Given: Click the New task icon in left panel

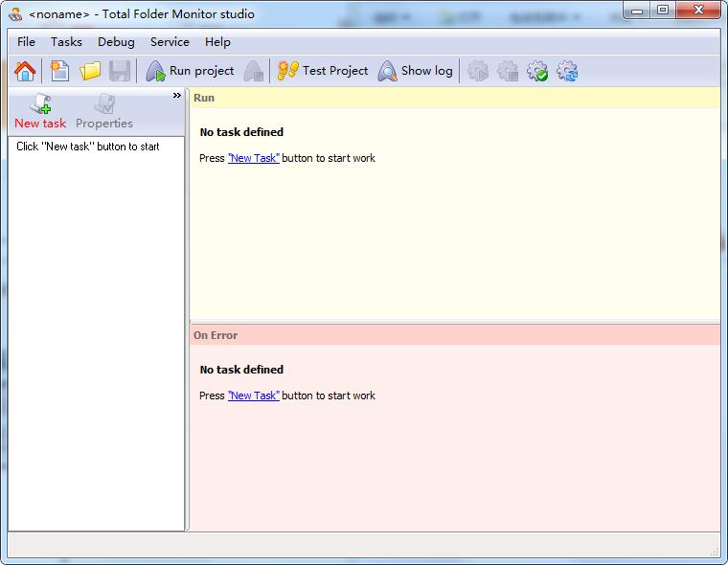Looking at the screenshot, I should pyautogui.click(x=40, y=111).
